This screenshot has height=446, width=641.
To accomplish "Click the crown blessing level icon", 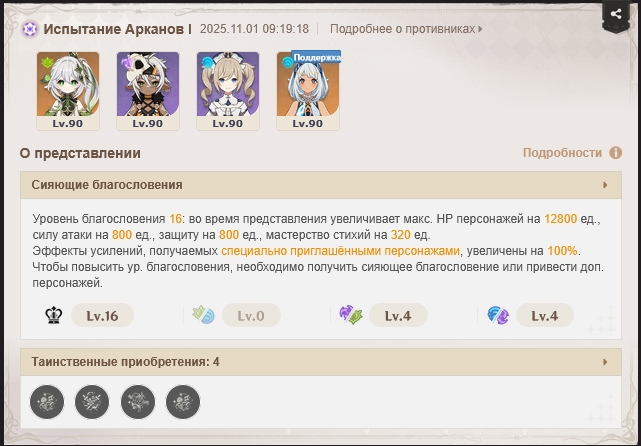I will click(54, 316).
